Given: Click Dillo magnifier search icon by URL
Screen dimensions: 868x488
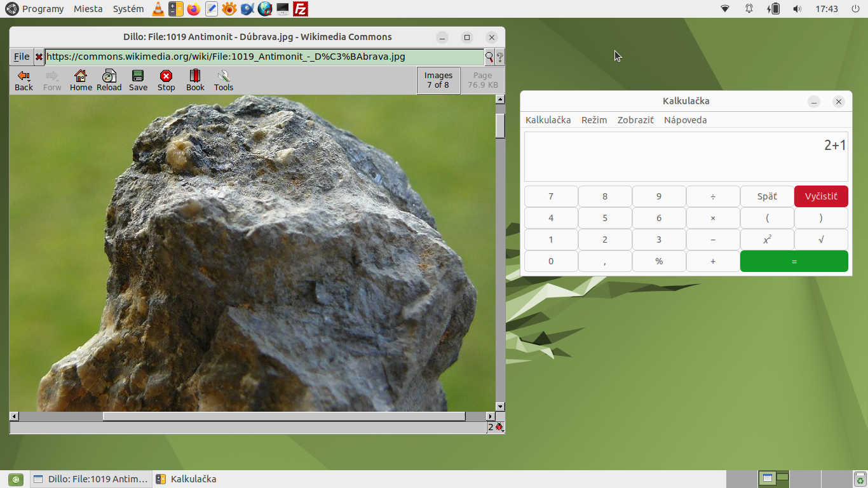Looking at the screenshot, I should point(489,57).
